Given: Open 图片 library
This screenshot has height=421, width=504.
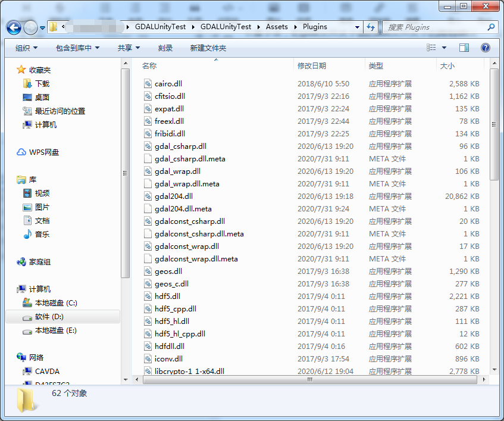Looking at the screenshot, I should (36, 207).
